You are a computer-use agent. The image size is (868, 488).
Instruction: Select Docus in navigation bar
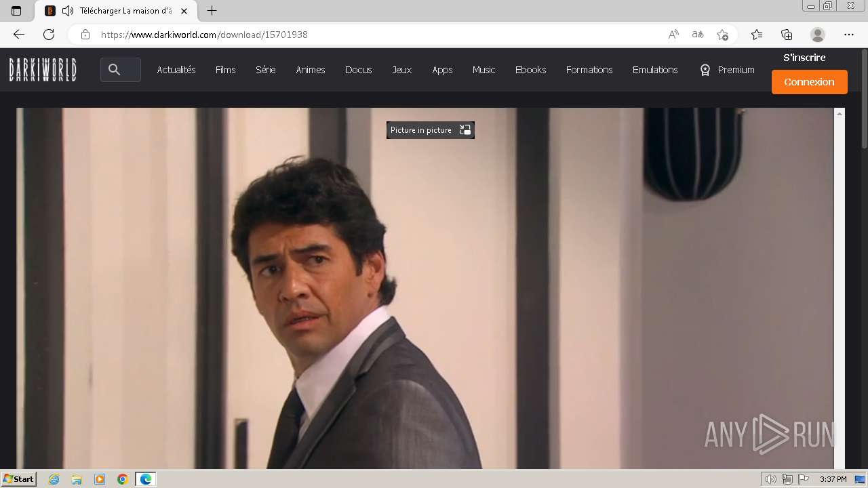point(358,70)
